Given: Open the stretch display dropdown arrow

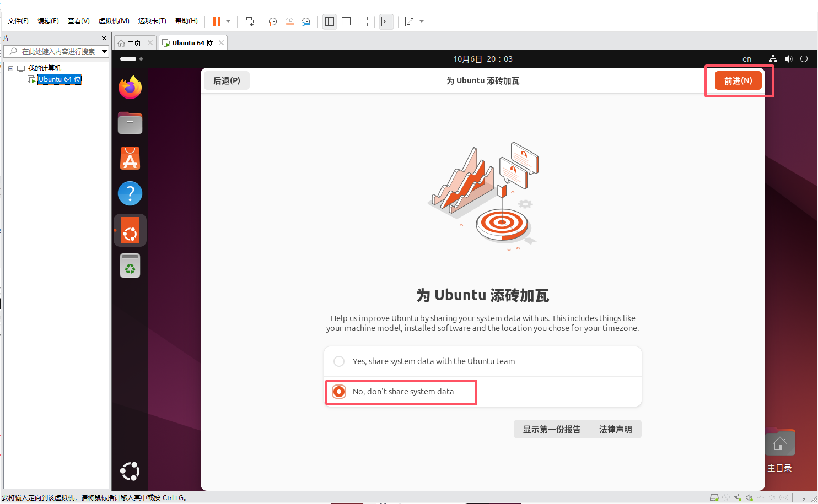Looking at the screenshot, I should coord(422,21).
